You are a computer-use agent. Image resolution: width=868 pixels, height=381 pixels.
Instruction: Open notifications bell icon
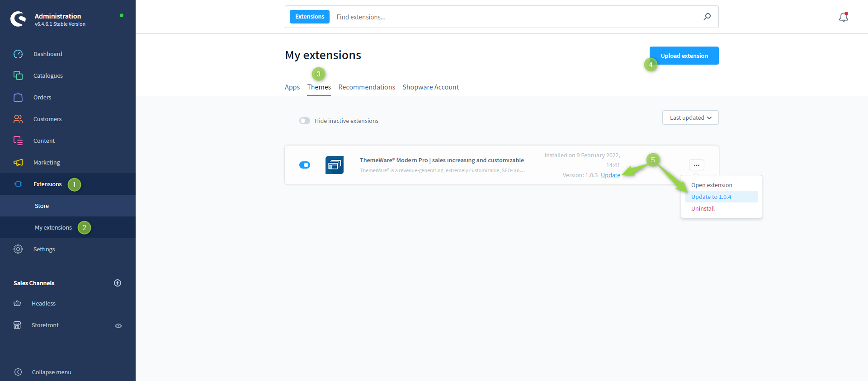844,17
